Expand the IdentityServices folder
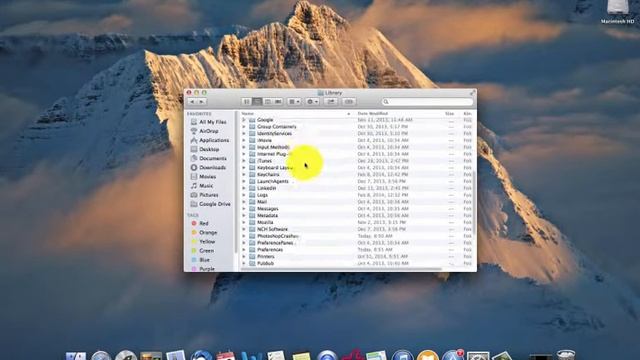Screen dimensions: 640x360 click(244, 133)
